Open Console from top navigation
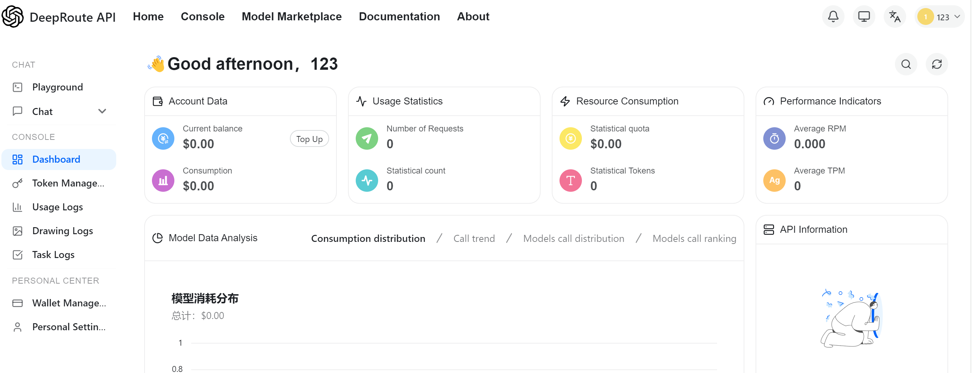The image size is (980, 373). click(x=202, y=17)
